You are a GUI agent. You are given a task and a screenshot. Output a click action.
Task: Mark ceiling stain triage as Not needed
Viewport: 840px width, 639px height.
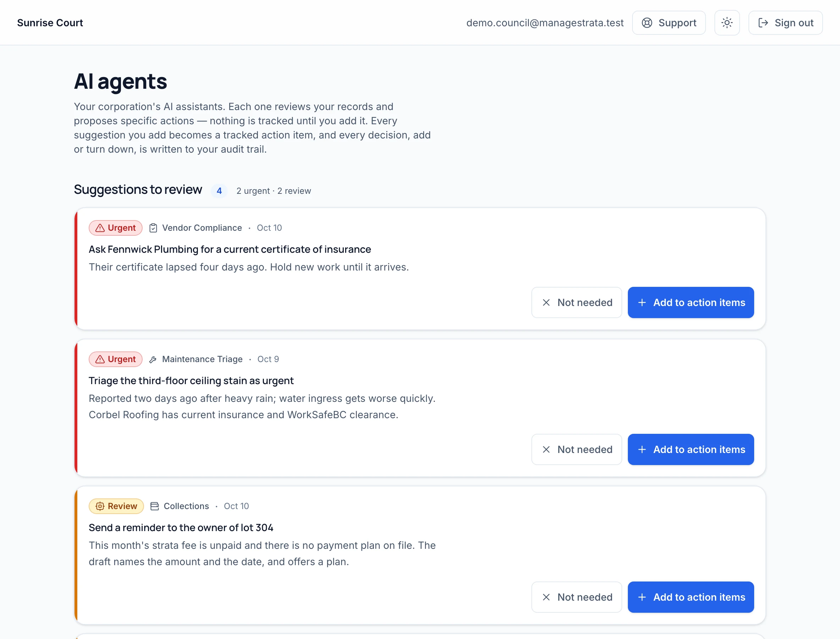576,449
